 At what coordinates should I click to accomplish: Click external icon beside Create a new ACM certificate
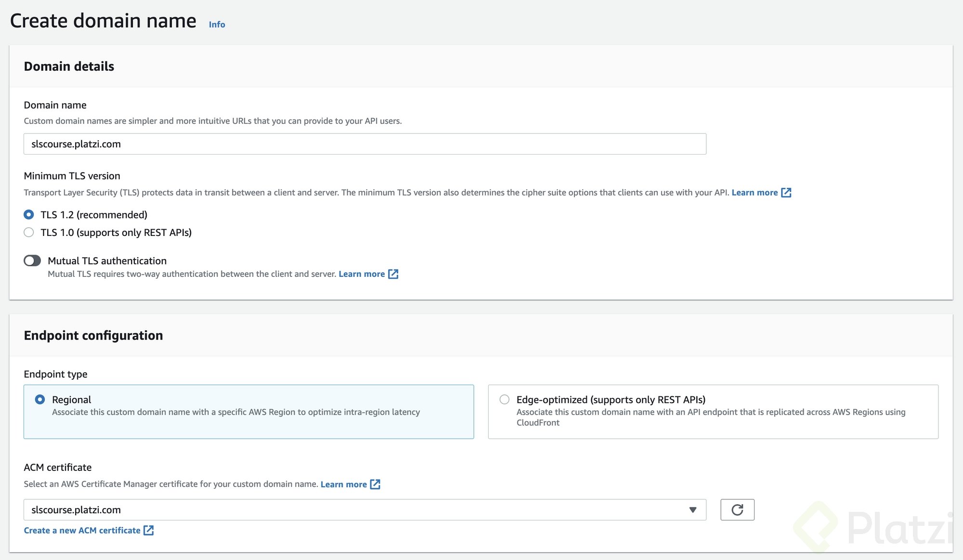(x=149, y=530)
